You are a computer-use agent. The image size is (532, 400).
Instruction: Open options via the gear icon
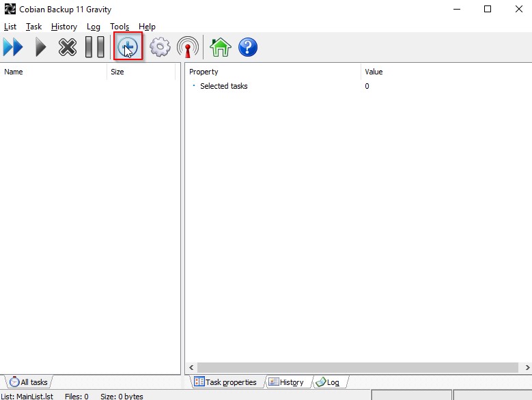160,47
